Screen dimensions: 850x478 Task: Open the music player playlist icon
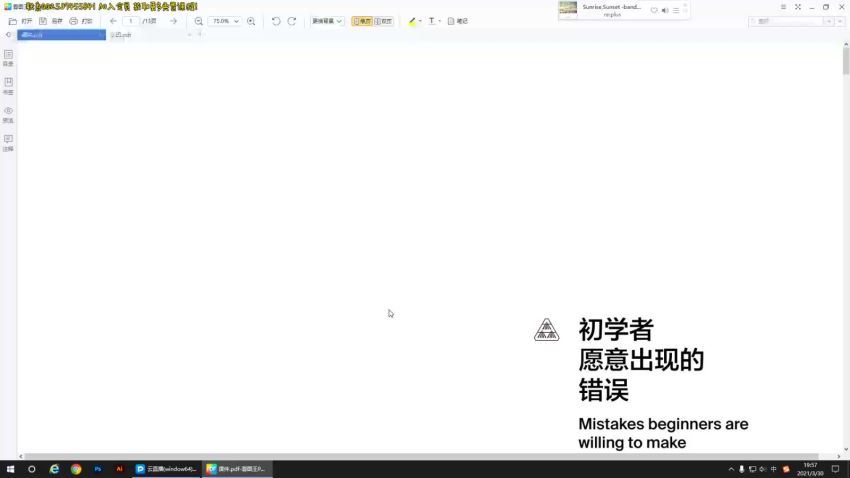coord(676,10)
